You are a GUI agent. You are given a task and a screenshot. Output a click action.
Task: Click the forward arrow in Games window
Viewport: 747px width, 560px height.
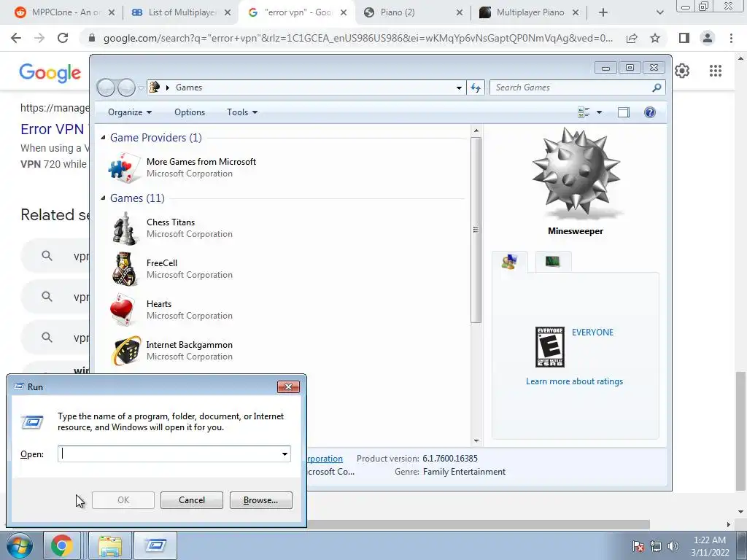126,87
